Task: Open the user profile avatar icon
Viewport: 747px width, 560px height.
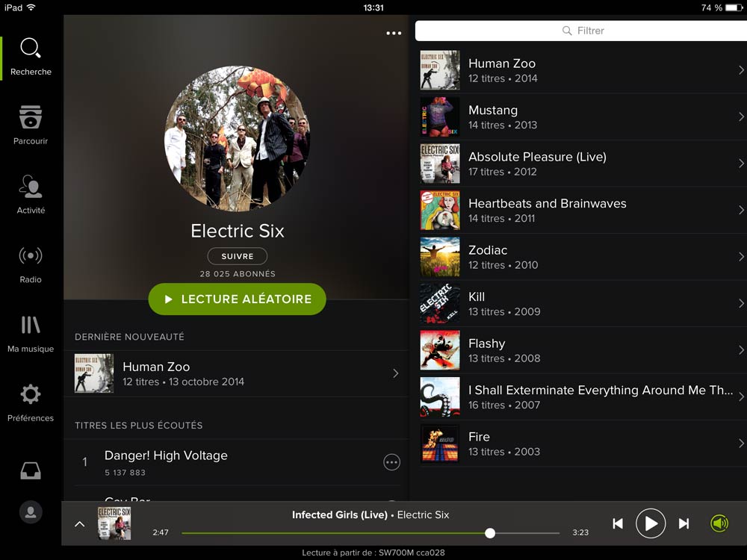Action: (x=31, y=512)
